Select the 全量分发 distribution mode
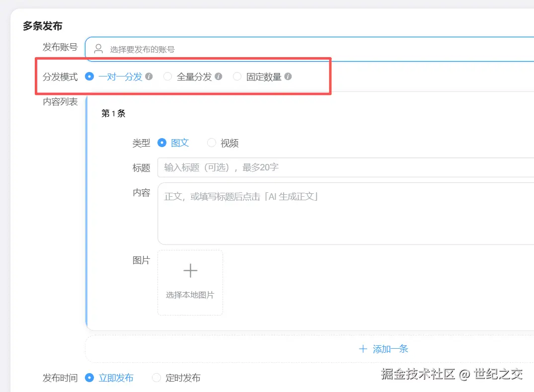This screenshot has height=392, width=534. point(167,77)
